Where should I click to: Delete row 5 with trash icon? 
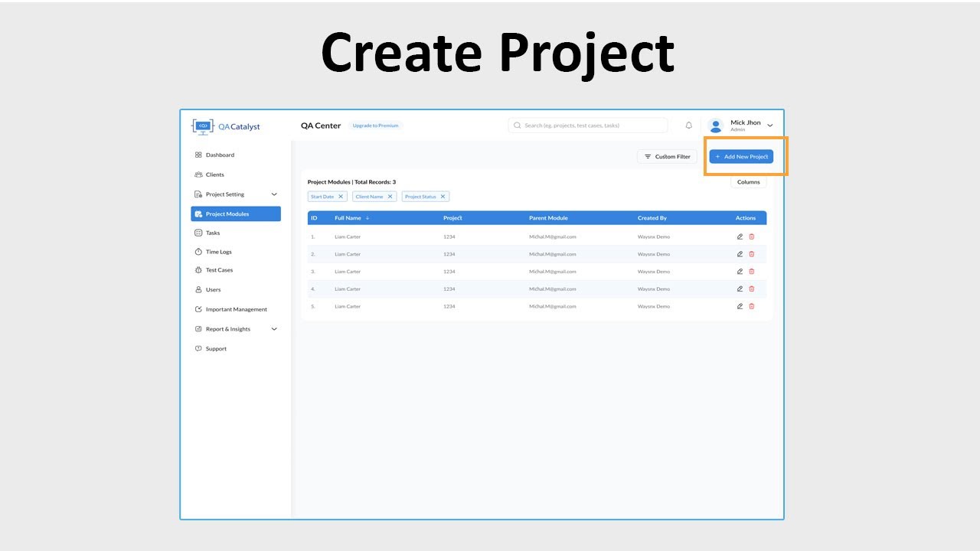click(751, 306)
